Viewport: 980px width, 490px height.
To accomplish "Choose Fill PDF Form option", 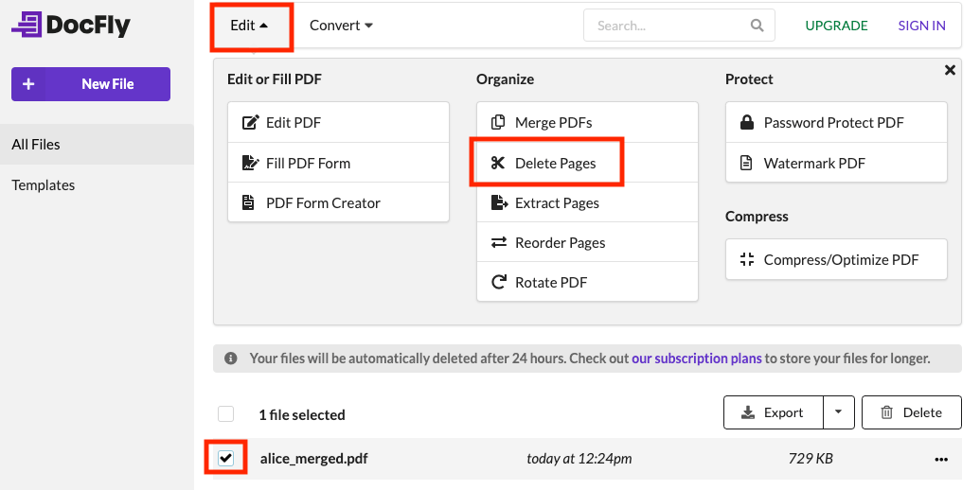I will [x=308, y=164].
